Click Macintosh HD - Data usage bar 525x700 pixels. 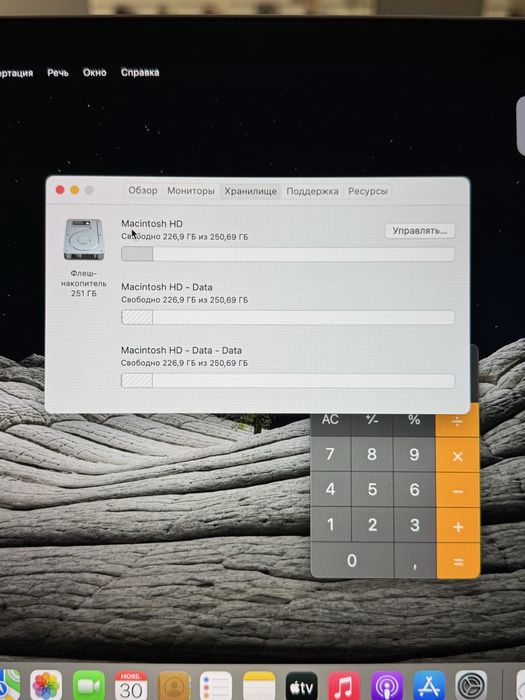(288, 317)
